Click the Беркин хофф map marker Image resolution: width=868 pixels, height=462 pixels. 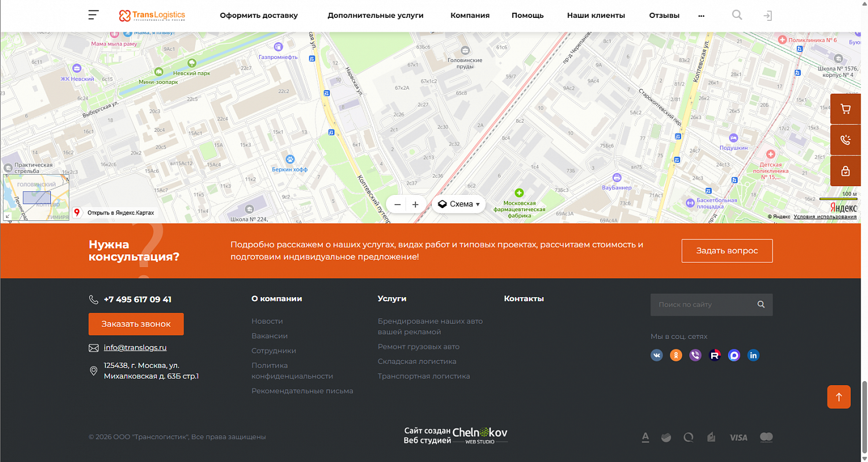(290, 159)
